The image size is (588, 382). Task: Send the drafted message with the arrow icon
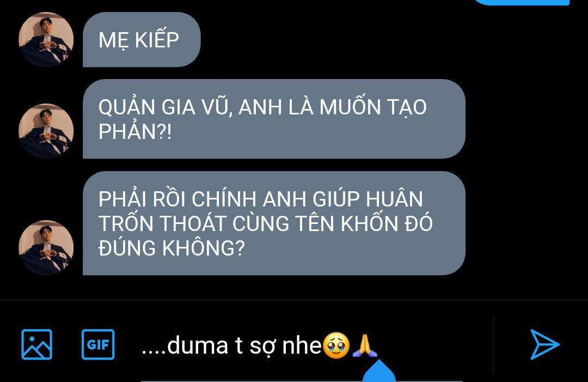pos(544,344)
